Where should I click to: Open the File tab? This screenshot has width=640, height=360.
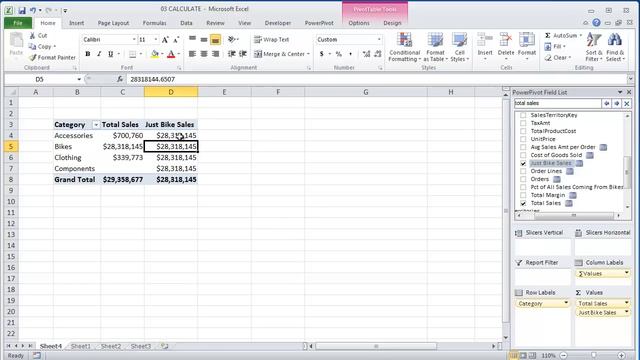pos(18,23)
